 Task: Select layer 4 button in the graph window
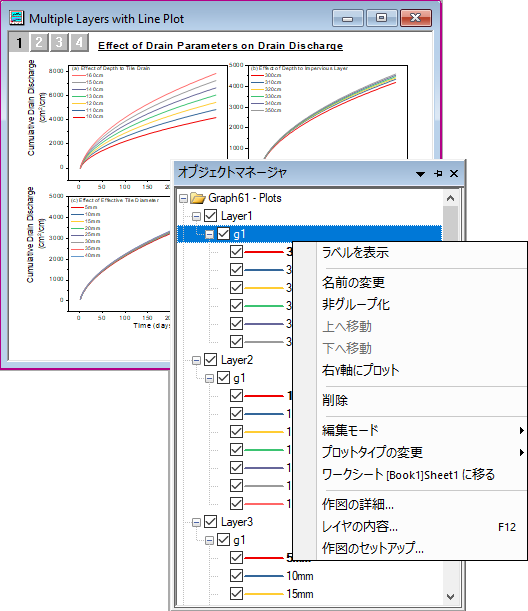[x=79, y=42]
